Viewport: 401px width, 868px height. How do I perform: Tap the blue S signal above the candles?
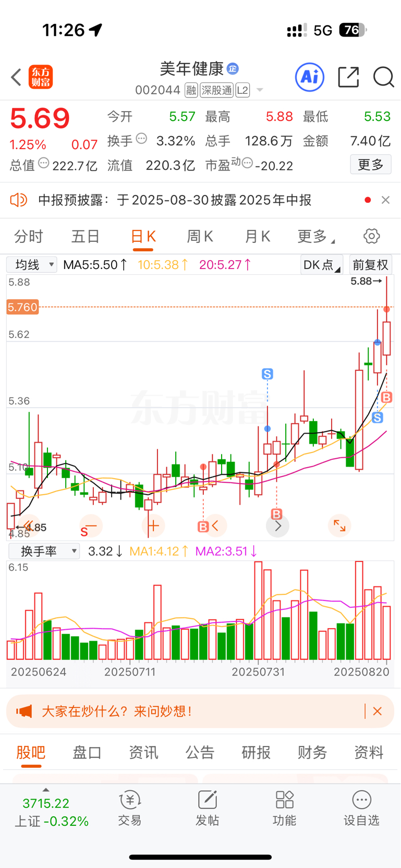tap(268, 374)
